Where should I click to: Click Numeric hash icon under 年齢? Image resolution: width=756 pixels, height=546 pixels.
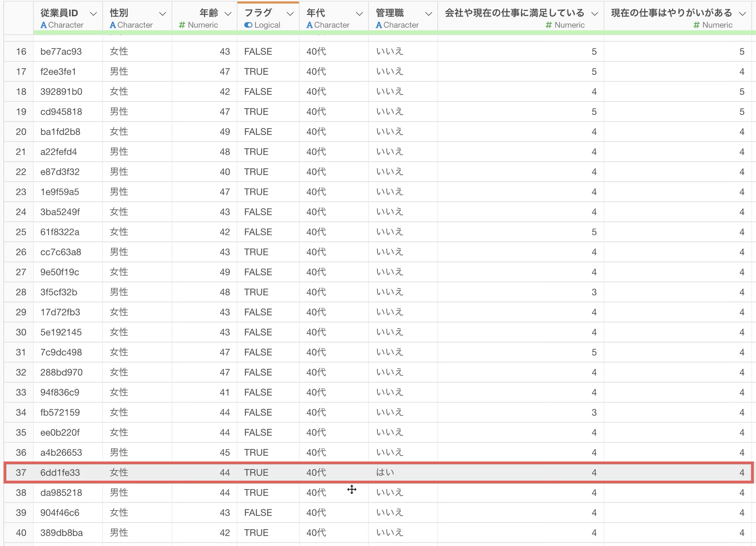tap(182, 25)
